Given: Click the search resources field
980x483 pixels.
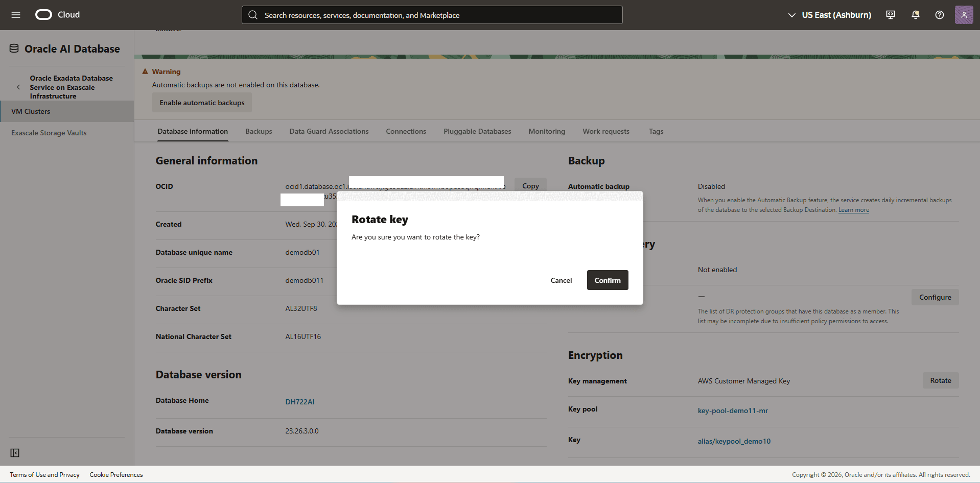Looking at the screenshot, I should [432, 15].
